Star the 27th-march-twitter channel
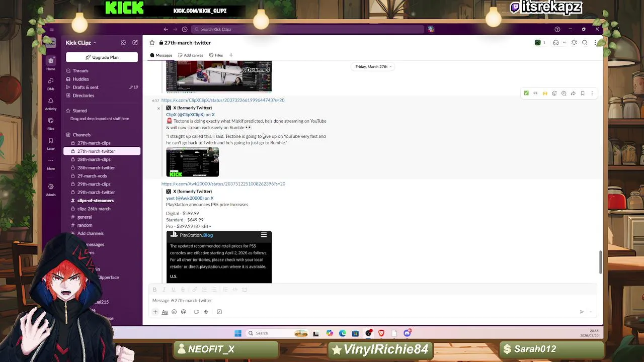The width and height of the screenshot is (644, 362). [x=152, y=43]
